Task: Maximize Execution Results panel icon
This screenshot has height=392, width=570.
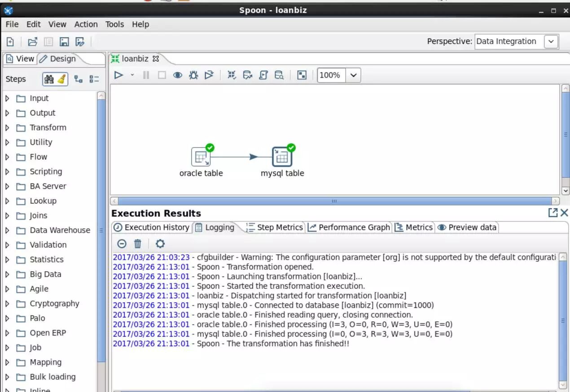Action: (553, 213)
